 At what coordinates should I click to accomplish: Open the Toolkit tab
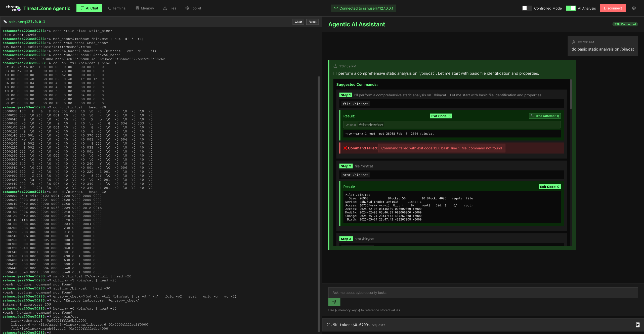[193, 8]
